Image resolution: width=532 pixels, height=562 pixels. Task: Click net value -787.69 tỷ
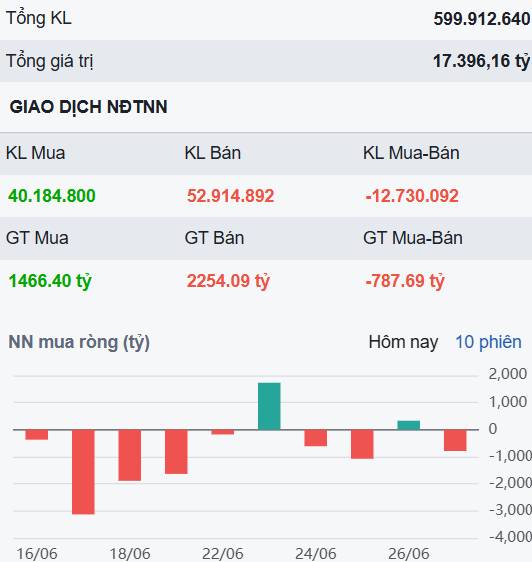tap(405, 281)
